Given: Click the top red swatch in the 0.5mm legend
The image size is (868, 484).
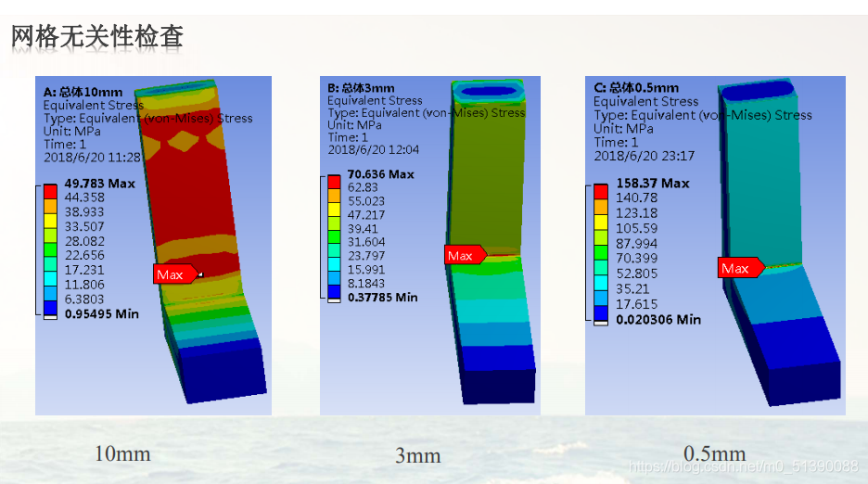Looking at the screenshot, I should pyautogui.click(x=600, y=190).
